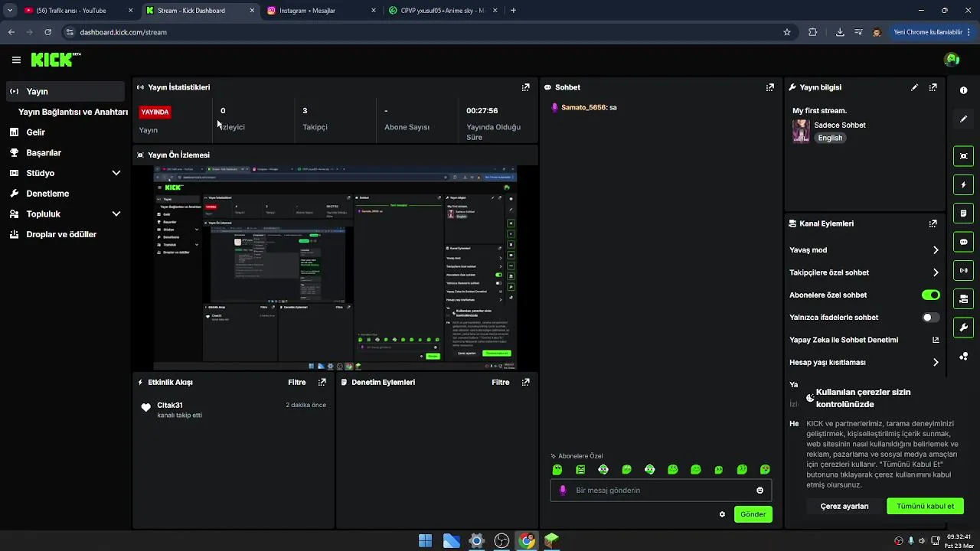Open Filtre in Etkinlik Akışı panel
This screenshot has width=980, height=551.
(x=297, y=382)
